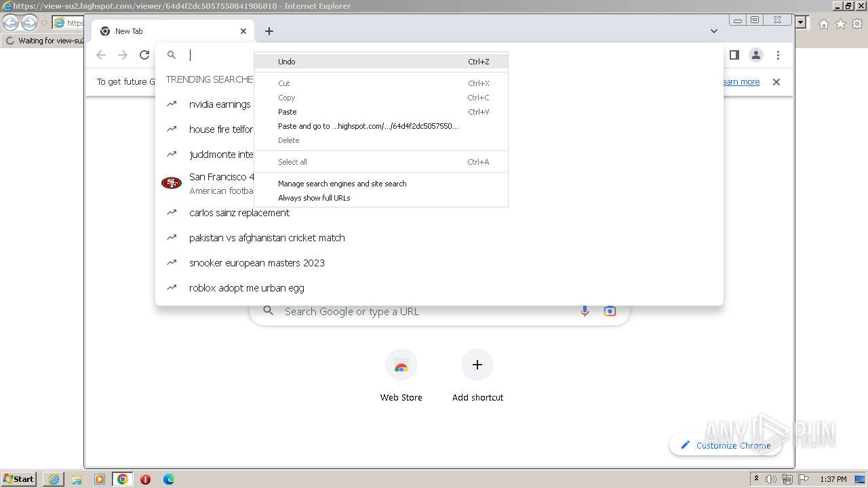Select carlos sainz replacement suggestion
Image resolution: width=868 pixels, height=488 pixels.
[x=239, y=213]
